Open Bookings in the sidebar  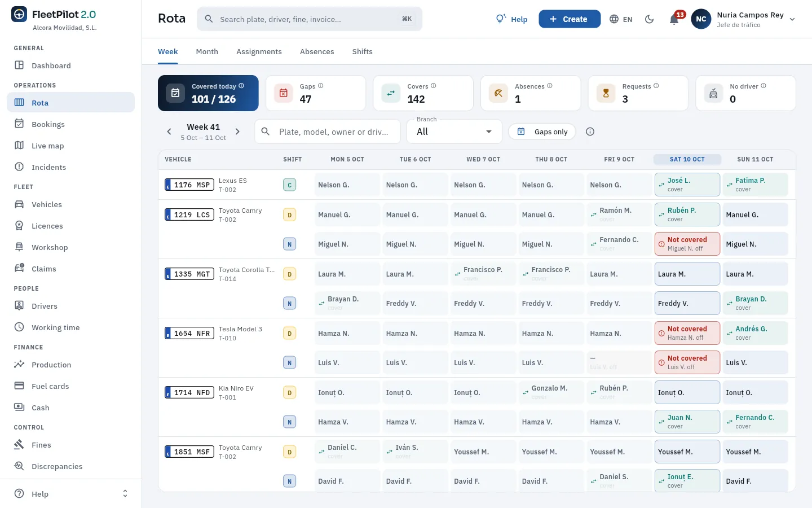(x=70, y=124)
